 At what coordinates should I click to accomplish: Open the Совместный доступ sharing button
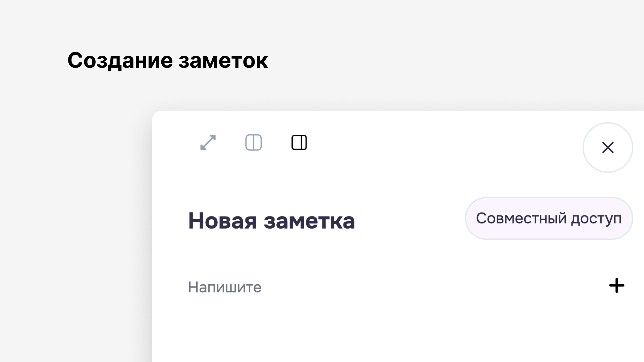click(x=549, y=218)
